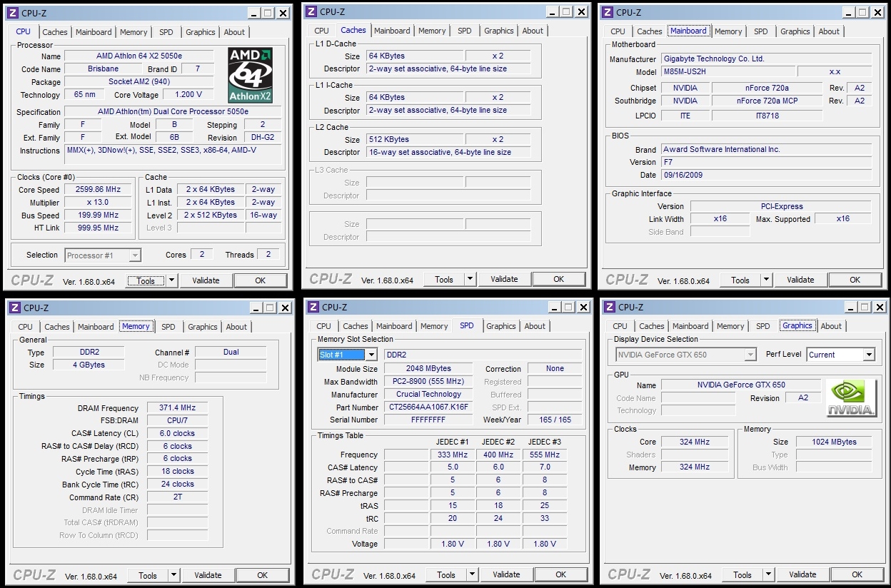This screenshot has width=891, height=588.
Task: Click the part number "CT25664AA1067.K16F"
Action: coord(428,407)
